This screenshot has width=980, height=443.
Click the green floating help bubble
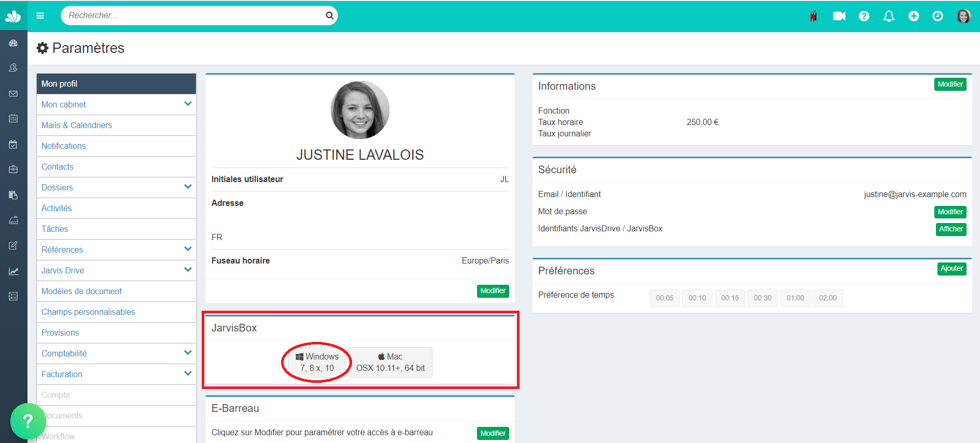point(28,421)
